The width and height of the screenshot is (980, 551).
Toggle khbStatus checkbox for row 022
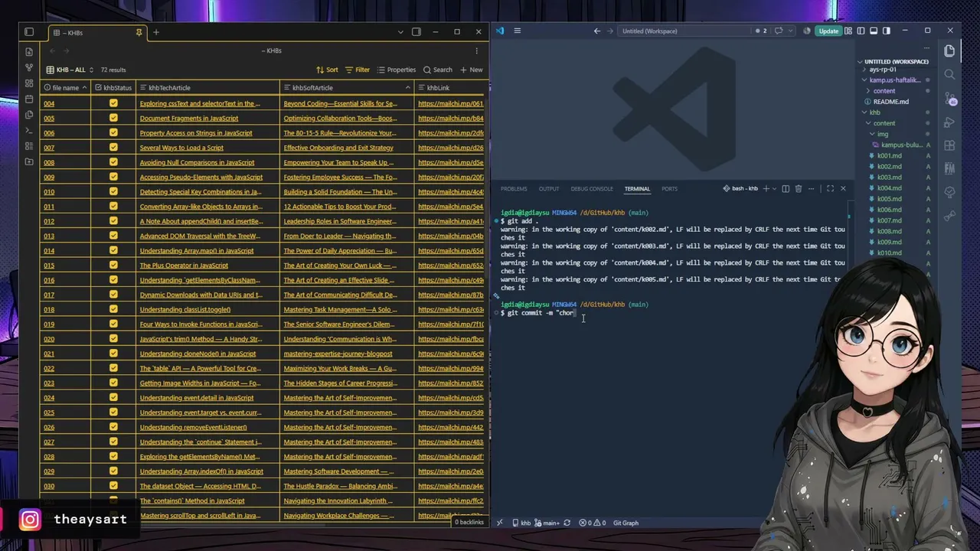coord(113,368)
